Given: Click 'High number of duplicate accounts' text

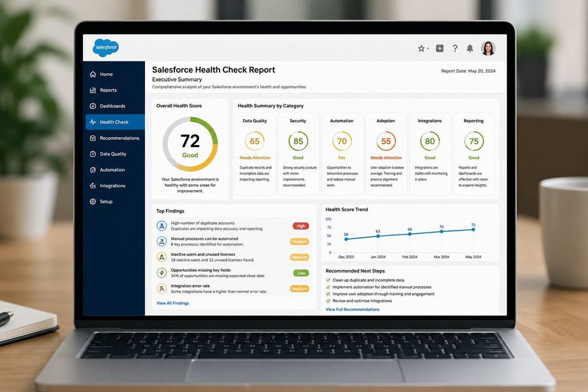Looking at the screenshot, I should [203, 223].
